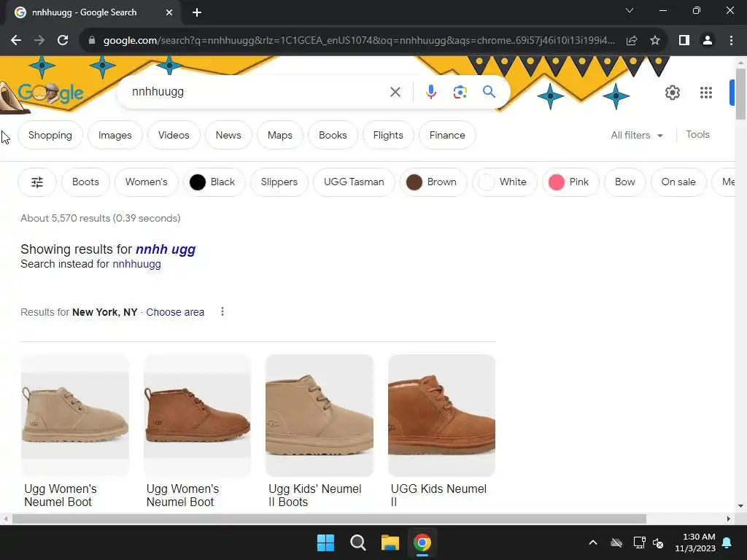Toggle the Bow filter chip
This screenshot has width=747, height=560.
pyautogui.click(x=624, y=182)
